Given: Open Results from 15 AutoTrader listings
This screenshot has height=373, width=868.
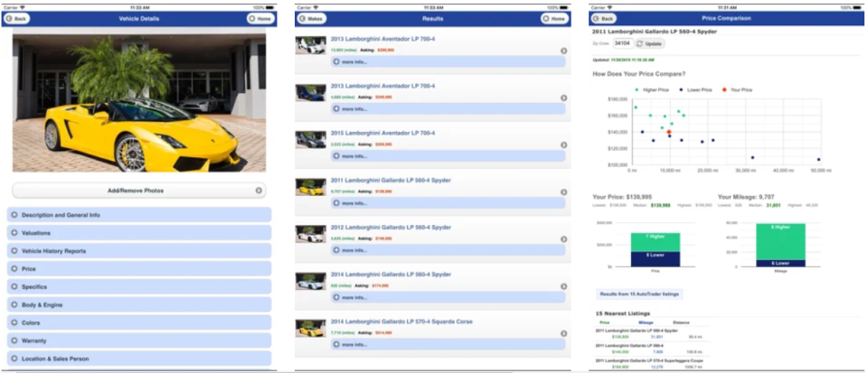Looking at the screenshot, I should point(639,294).
